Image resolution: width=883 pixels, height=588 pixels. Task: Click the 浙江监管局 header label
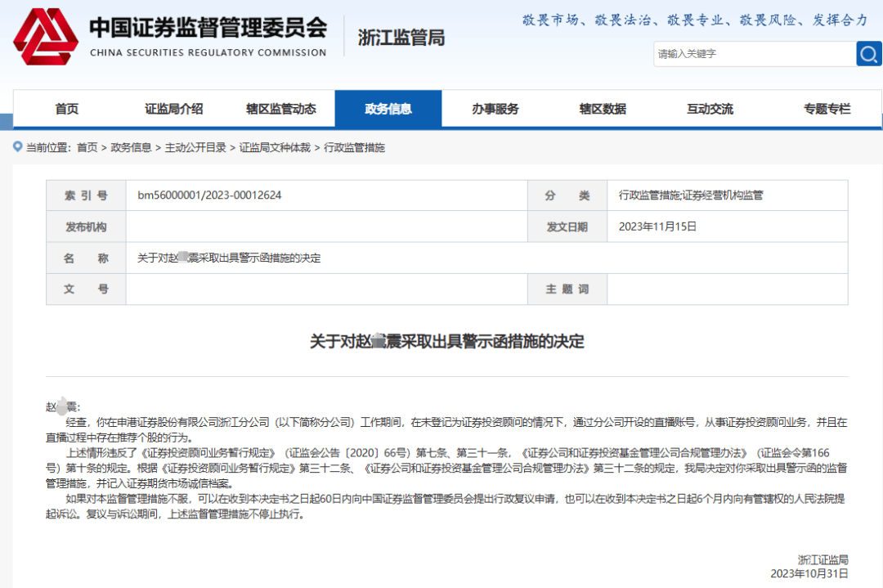(x=401, y=37)
